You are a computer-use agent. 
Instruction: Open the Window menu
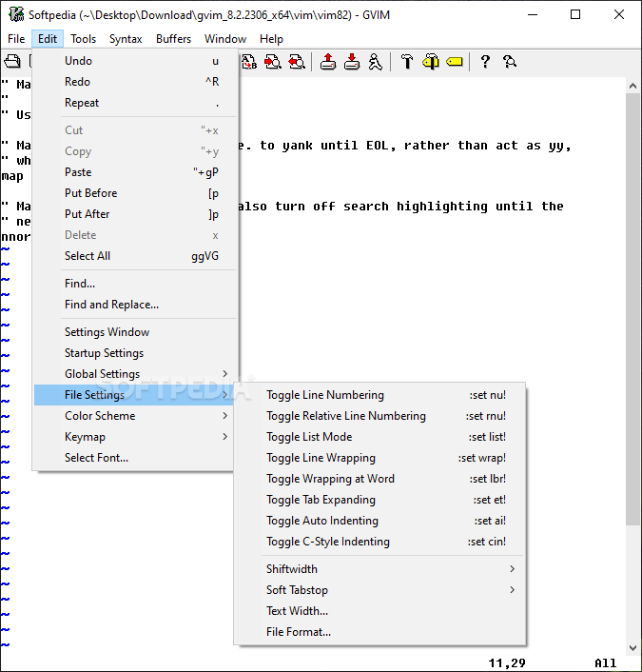coord(225,39)
